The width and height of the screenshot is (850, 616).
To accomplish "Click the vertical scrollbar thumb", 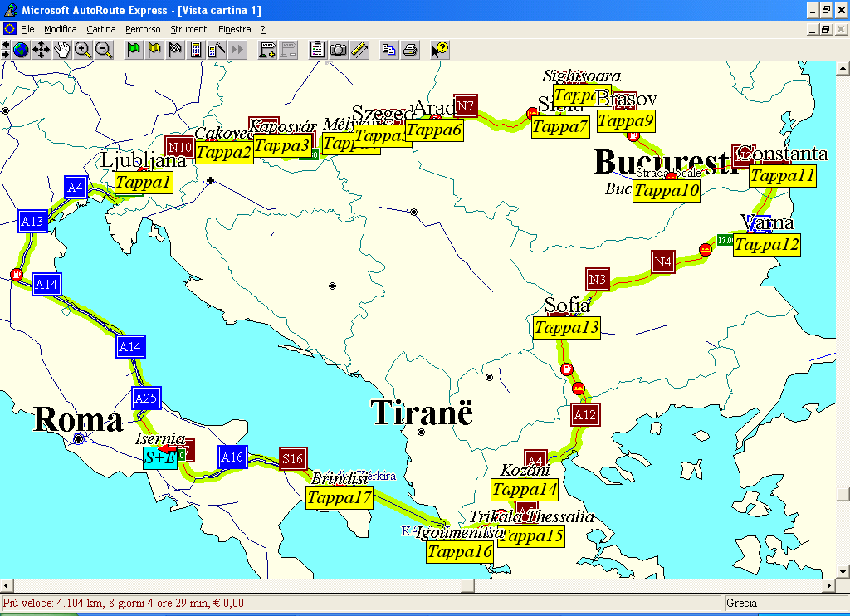I will coord(843,495).
